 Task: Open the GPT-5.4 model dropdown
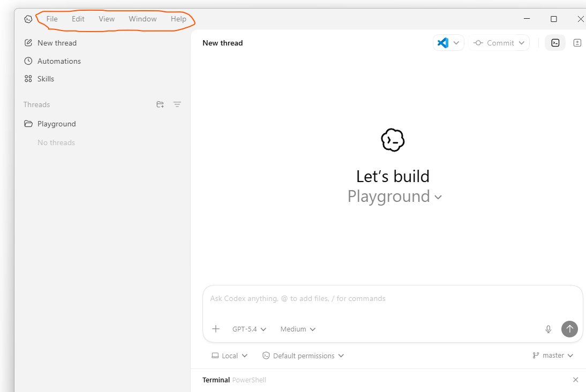pyautogui.click(x=249, y=329)
